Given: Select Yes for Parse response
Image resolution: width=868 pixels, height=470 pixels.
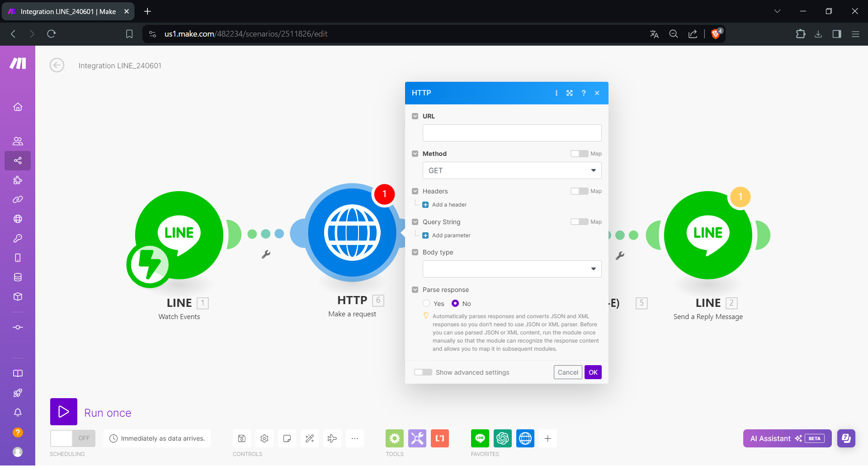Looking at the screenshot, I should (x=426, y=304).
